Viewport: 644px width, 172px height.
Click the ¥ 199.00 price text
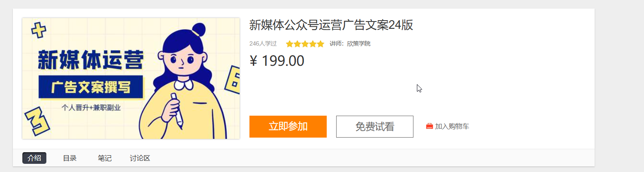tap(277, 61)
